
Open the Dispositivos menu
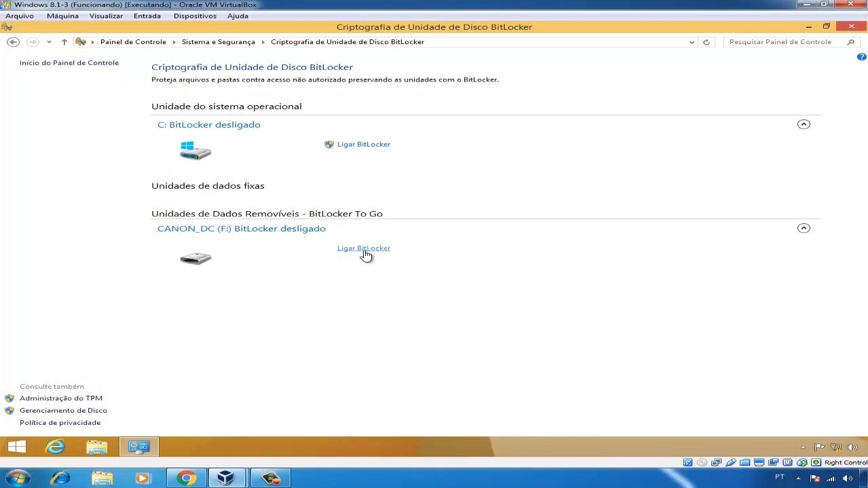tap(195, 16)
